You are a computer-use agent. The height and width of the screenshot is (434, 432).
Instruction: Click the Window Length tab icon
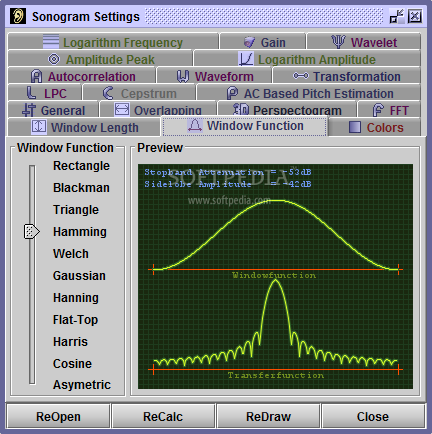(x=39, y=127)
